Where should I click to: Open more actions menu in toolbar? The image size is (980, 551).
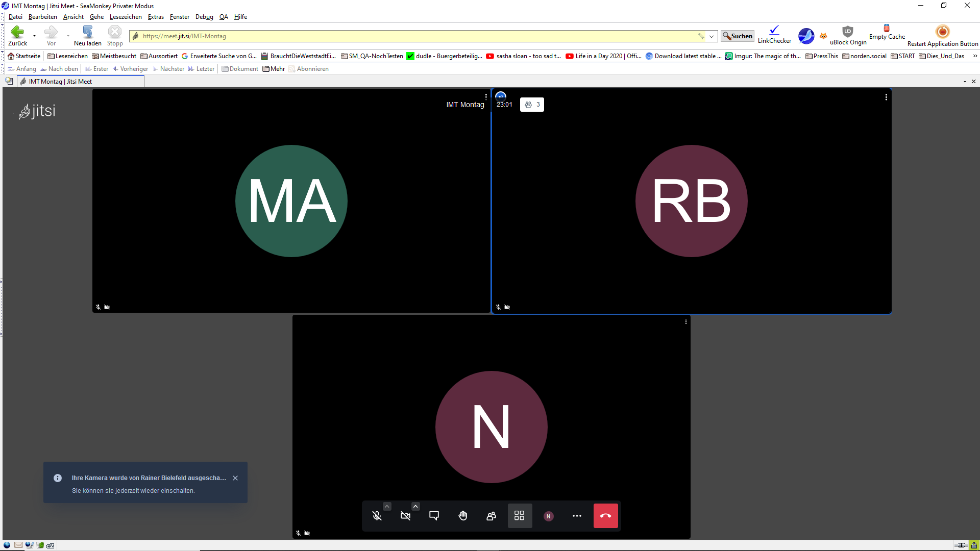click(x=577, y=516)
